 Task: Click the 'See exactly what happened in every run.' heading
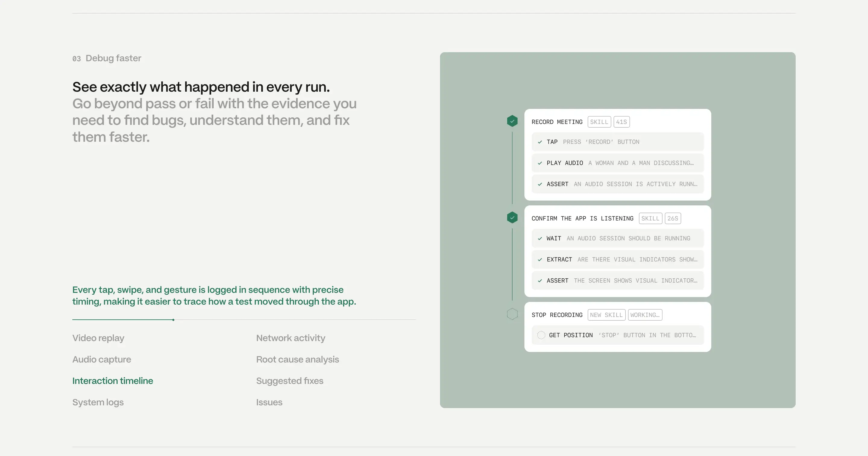tap(201, 87)
